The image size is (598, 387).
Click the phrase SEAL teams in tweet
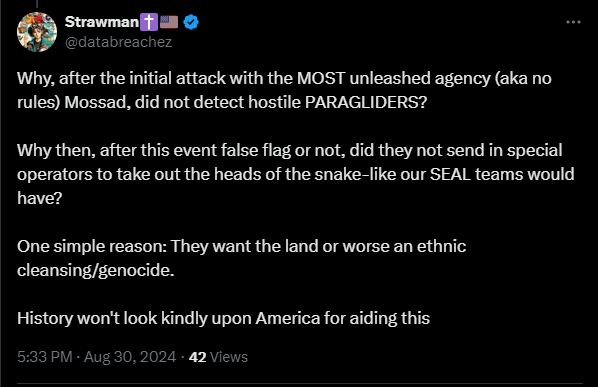click(477, 174)
